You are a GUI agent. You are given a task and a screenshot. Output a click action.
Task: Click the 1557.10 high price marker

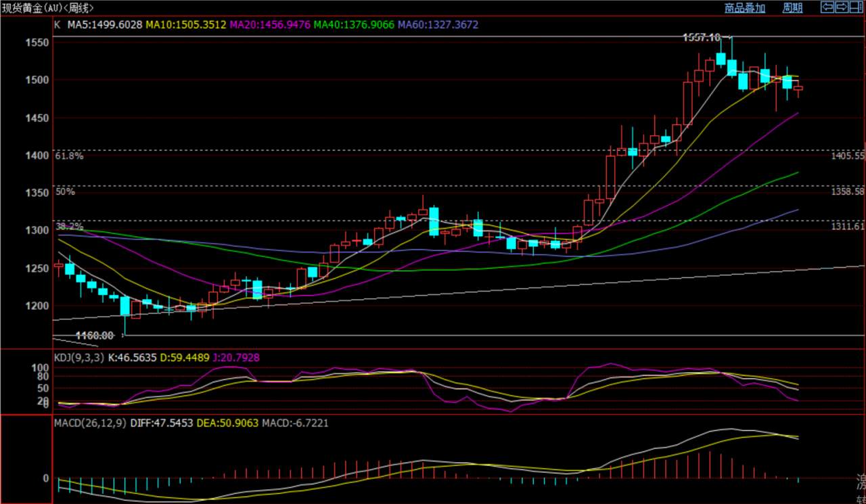point(702,37)
